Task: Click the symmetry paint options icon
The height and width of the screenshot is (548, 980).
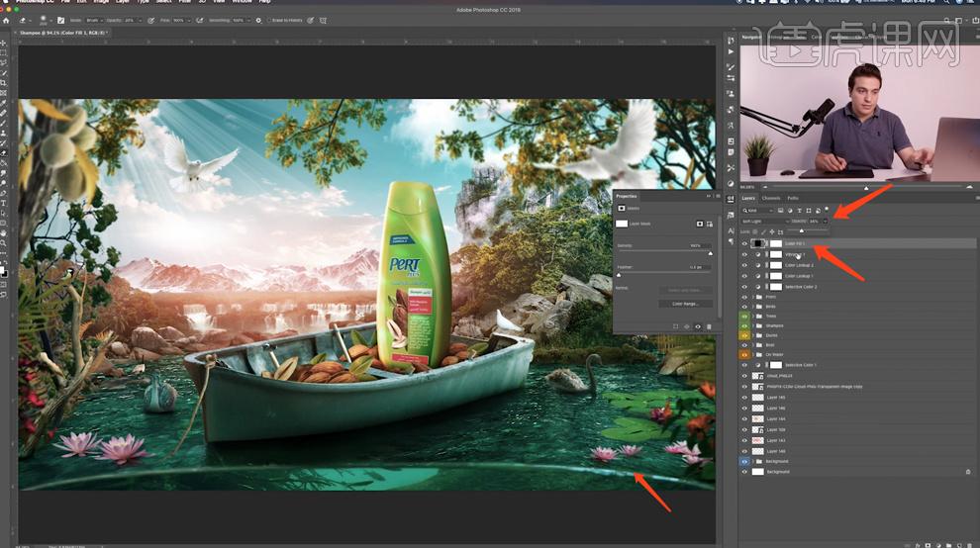Action: (323, 21)
